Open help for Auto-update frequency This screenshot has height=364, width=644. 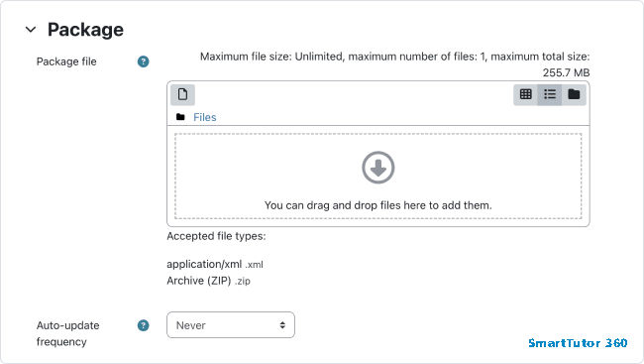143,325
